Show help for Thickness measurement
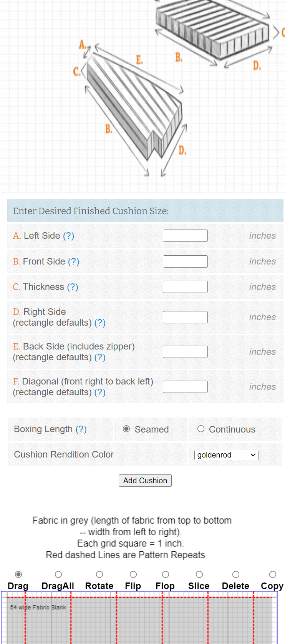285x644 pixels. pos(73,287)
